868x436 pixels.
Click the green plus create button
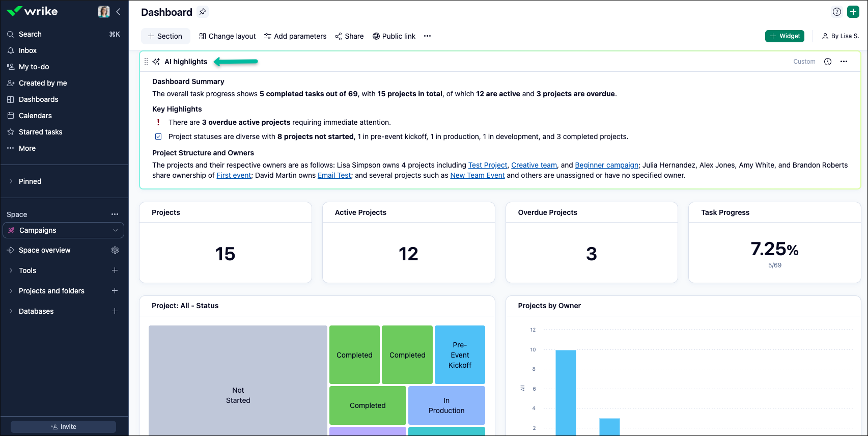[853, 12]
